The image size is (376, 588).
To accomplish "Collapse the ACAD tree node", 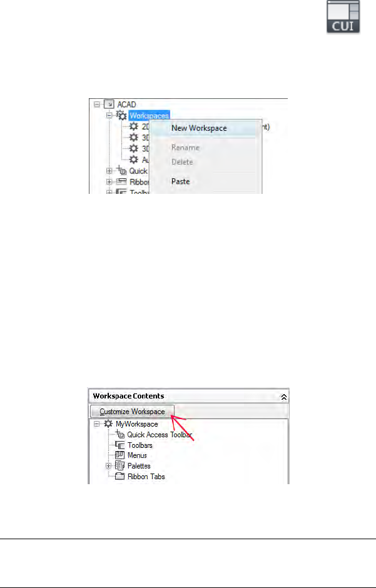I will (97, 104).
